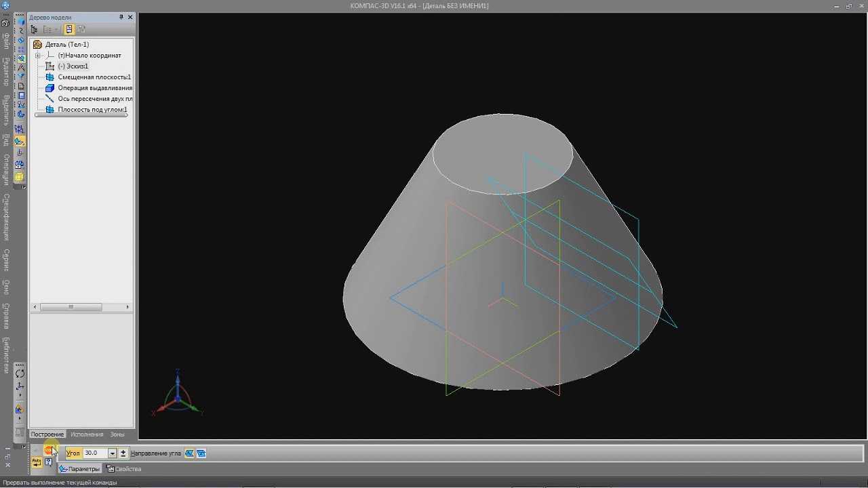Switch to the Свойства tab
The height and width of the screenshot is (488, 868).
pos(124,469)
